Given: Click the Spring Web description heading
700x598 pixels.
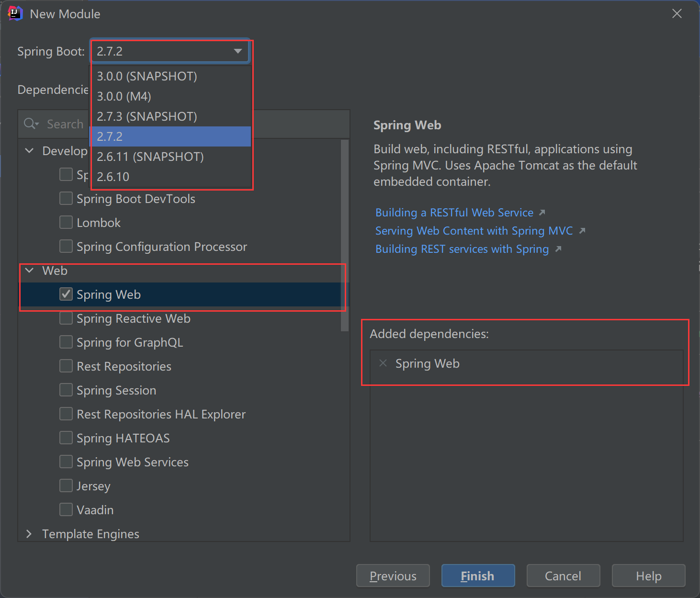Looking at the screenshot, I should pos(407,125).
